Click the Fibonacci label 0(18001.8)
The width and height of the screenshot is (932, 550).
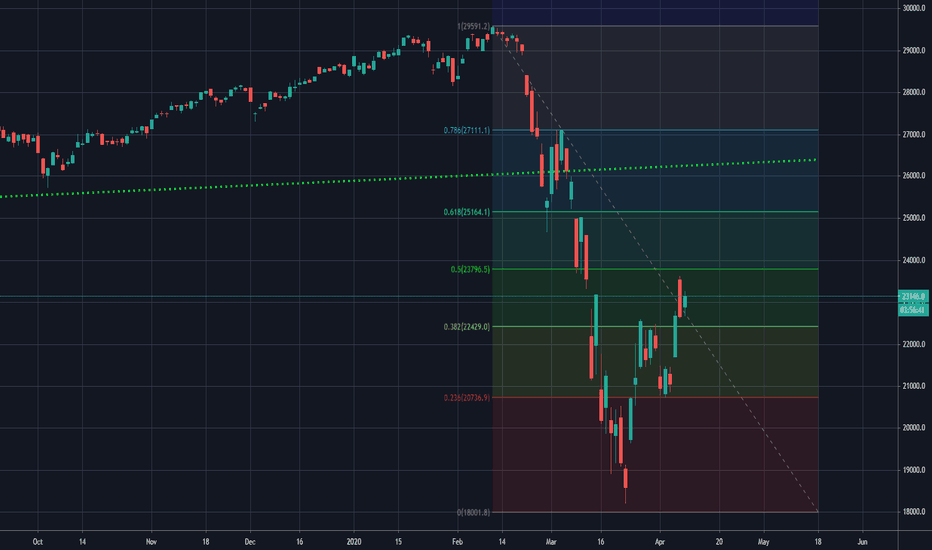point(474,512)
